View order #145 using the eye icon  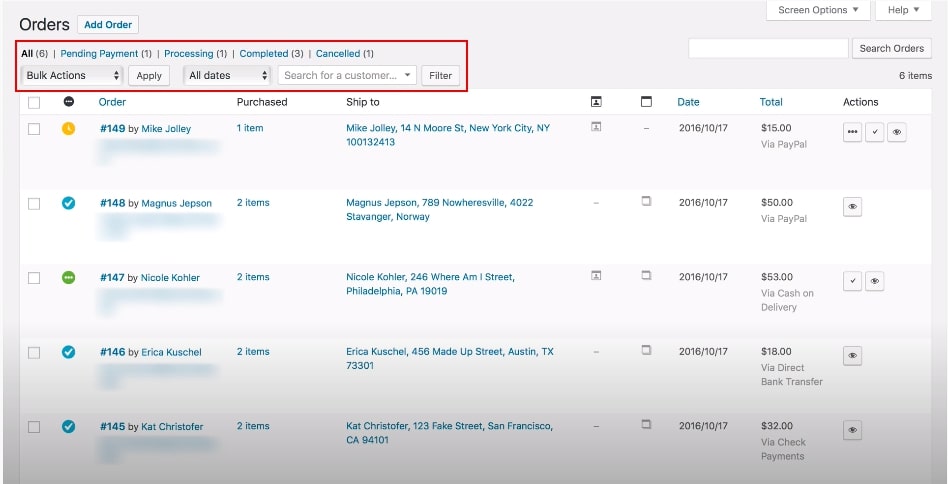point(852,430)
